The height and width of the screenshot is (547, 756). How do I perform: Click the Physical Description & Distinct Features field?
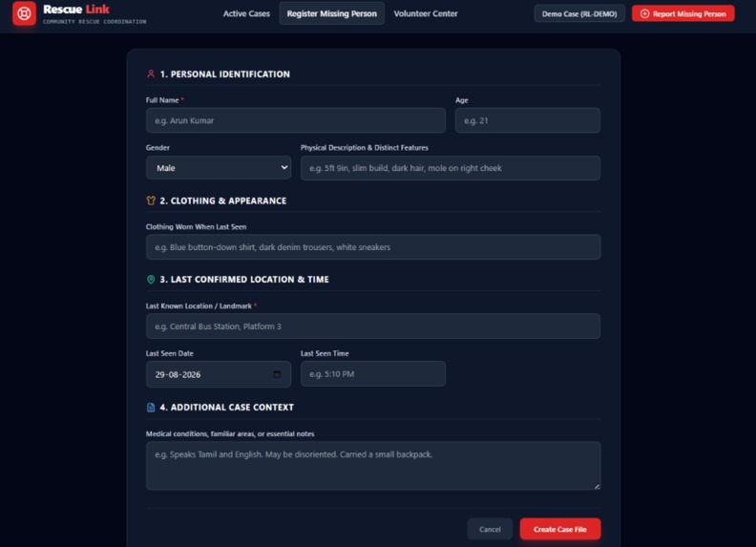coord(451,168)
